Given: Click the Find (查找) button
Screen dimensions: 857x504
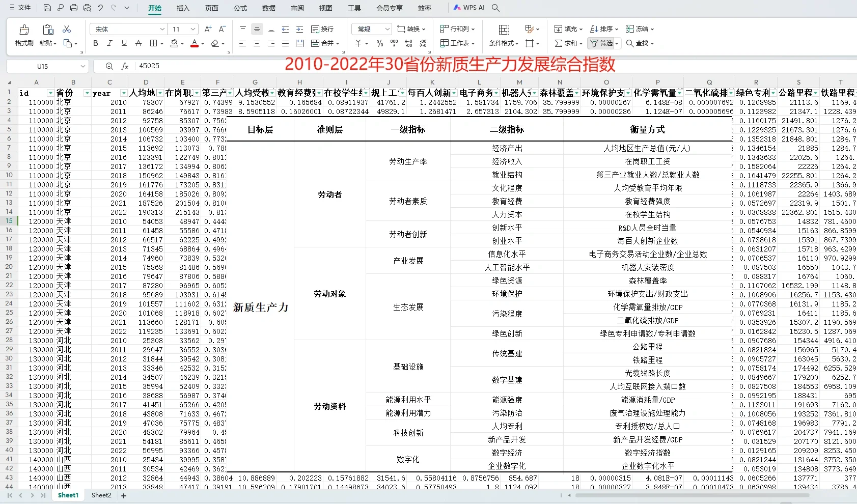Looking at the screenshot, I should click(x=640, y=43).
